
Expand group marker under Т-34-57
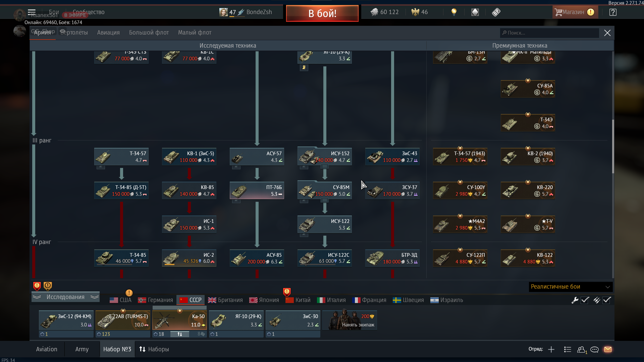pyautogui.click(x=101, y=167)
